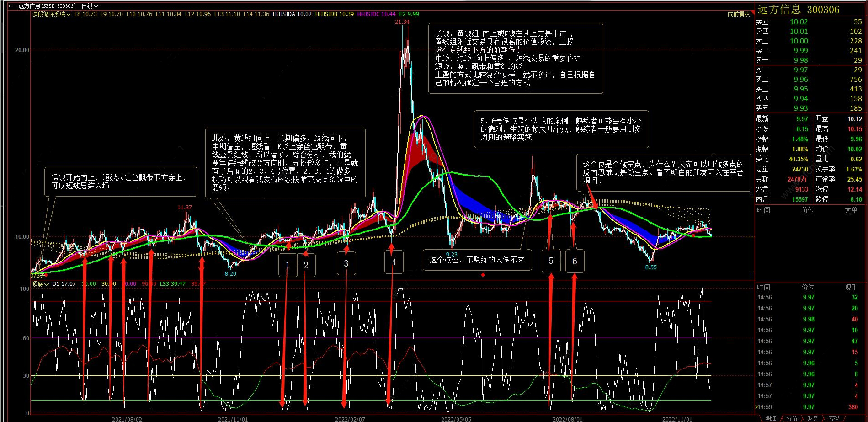
Task: Click the 外盘 value 9133
Action: (802, 189)
